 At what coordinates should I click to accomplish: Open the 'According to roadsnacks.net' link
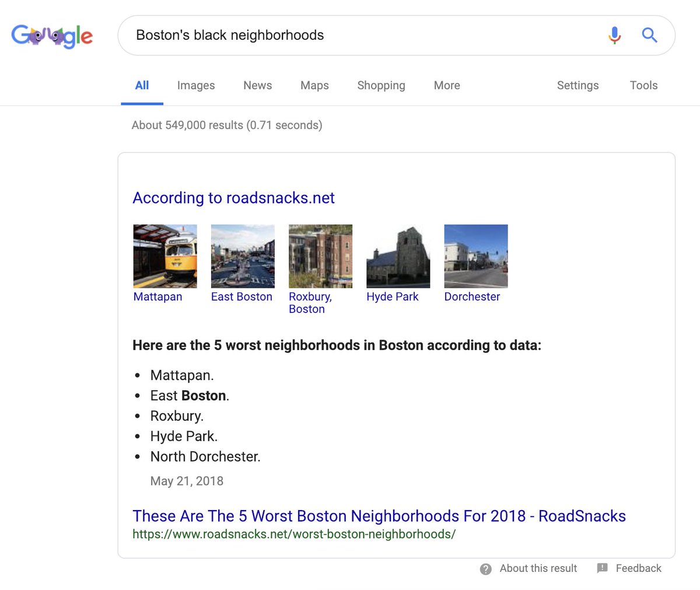233,198
